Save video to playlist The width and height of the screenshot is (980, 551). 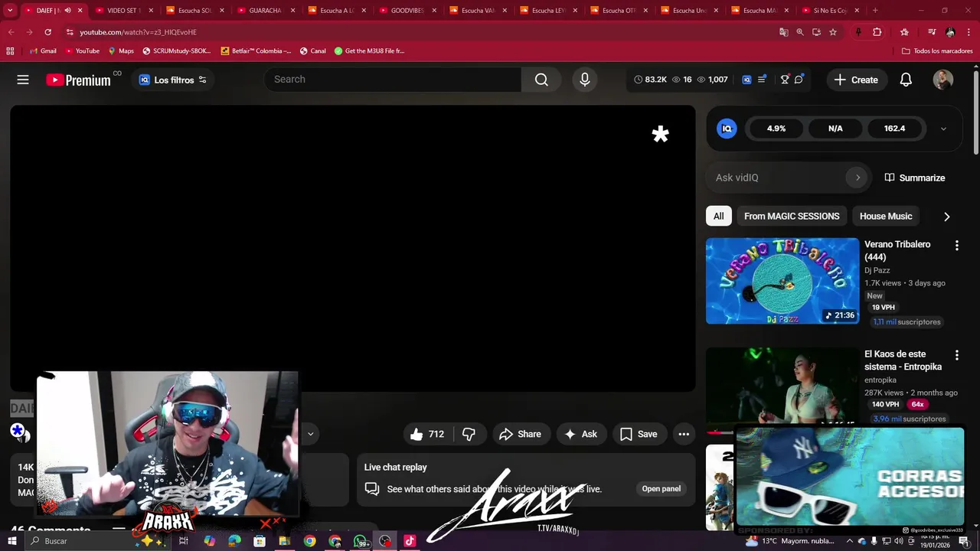tap(639, 434)
